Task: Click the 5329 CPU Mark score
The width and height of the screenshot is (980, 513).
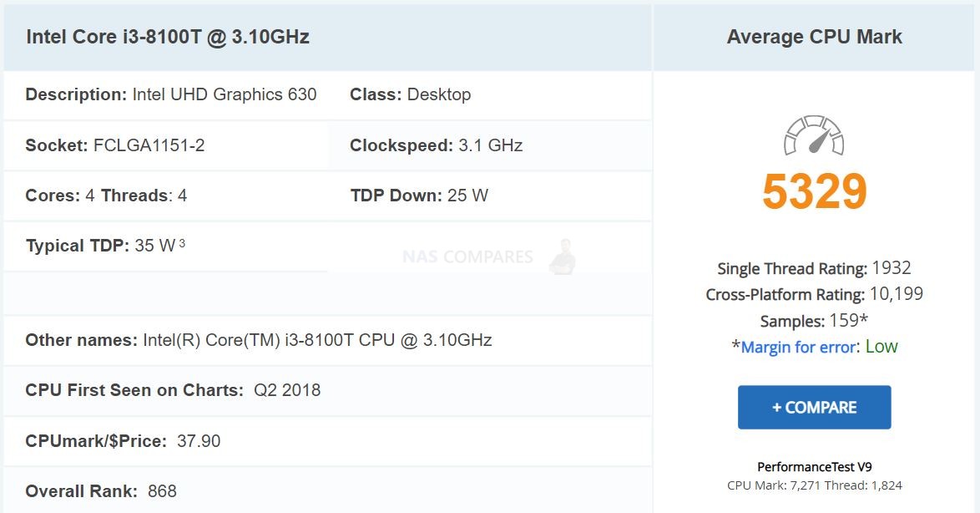Action: (x=815, y=191)
